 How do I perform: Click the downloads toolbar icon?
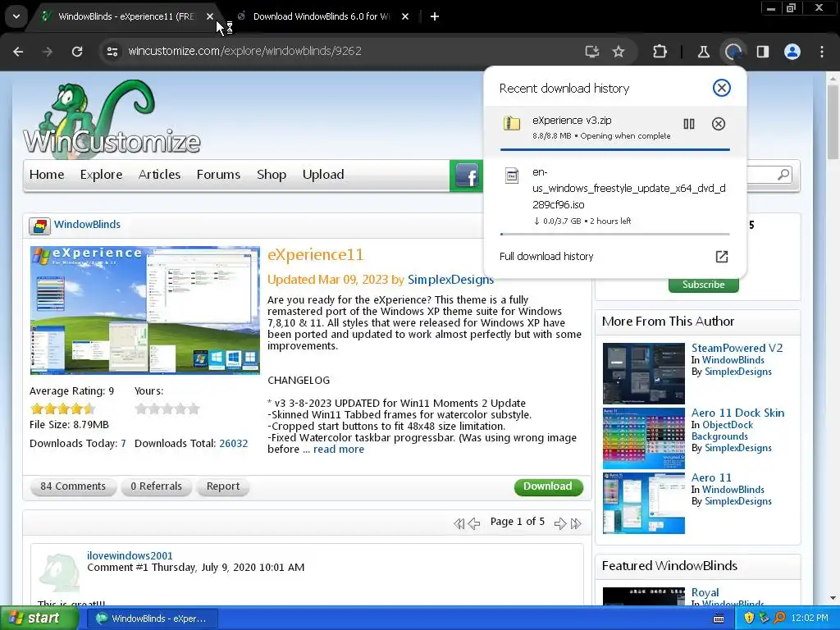click(x=733, y=52)
